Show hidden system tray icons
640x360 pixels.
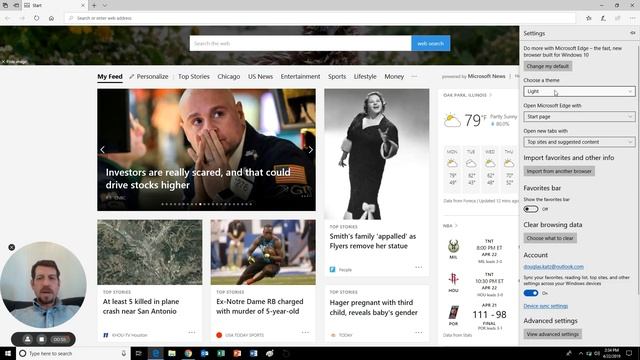coord(580,353)
